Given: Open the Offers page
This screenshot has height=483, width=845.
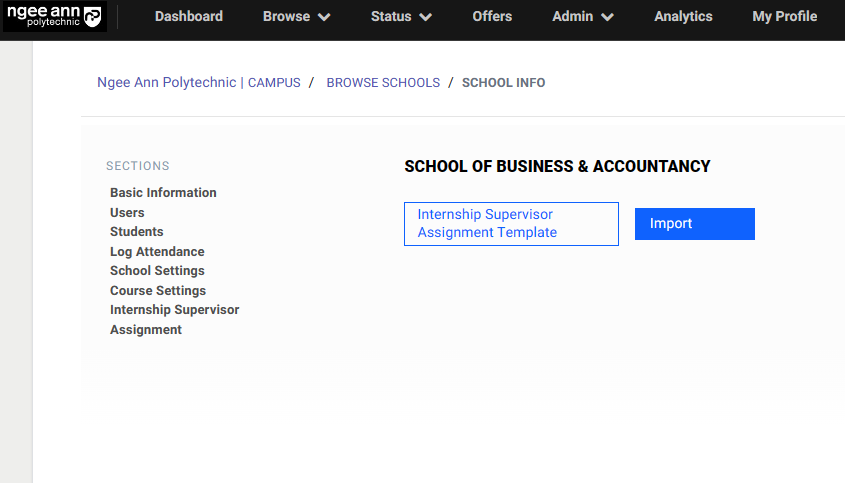Looking at the screenshot, I should [492, 17].
